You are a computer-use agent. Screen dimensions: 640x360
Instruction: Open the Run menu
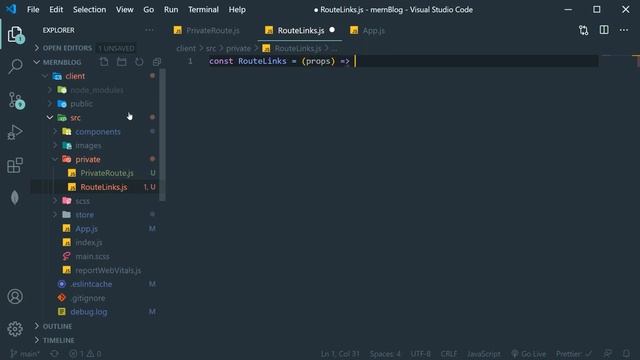pos(171,9)
